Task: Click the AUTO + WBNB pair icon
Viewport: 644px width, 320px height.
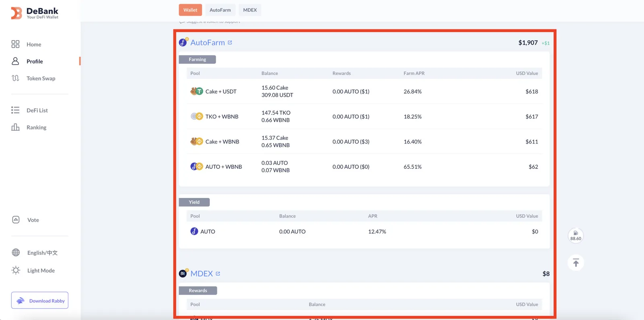Action: pyautogui.click(x=196, y=166)
